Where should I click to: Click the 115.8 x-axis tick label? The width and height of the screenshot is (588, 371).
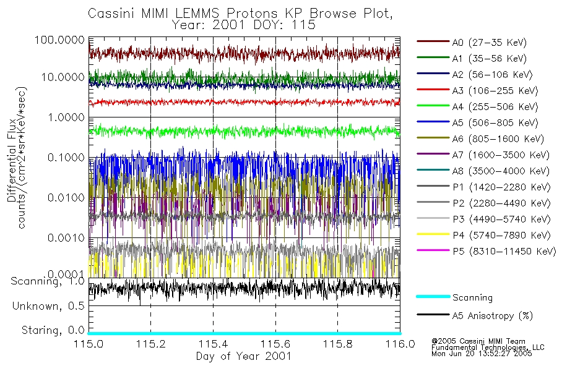pyautogui.click(x=338, y=344)
